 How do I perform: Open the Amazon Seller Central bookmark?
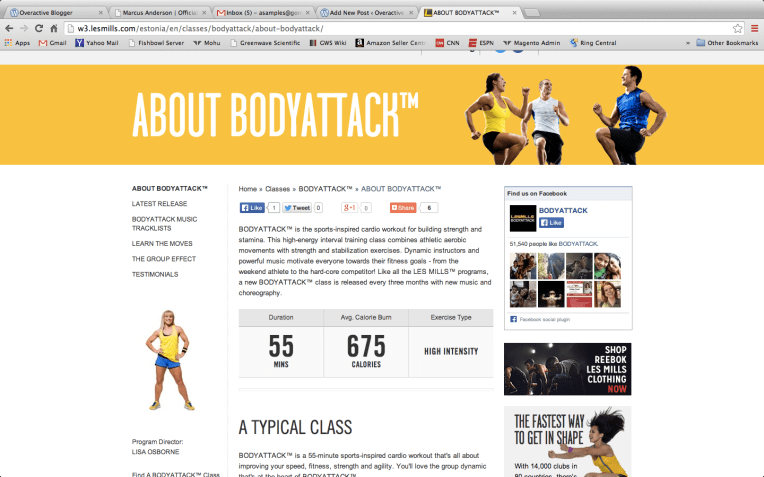tap(391, 43)
